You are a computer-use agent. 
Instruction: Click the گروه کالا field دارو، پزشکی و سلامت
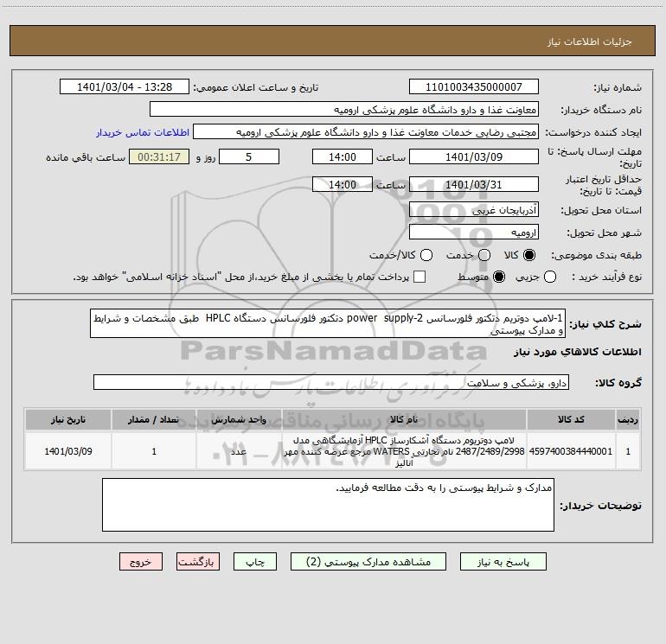(x=331, y=382)
